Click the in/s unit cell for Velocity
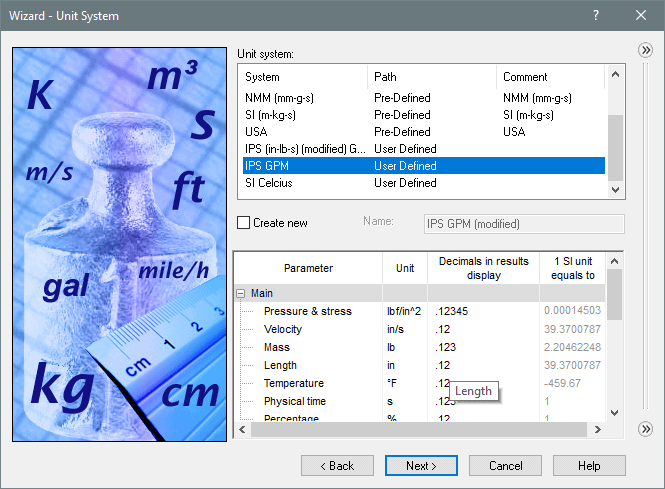665x489 pixels. coord(405,329)
